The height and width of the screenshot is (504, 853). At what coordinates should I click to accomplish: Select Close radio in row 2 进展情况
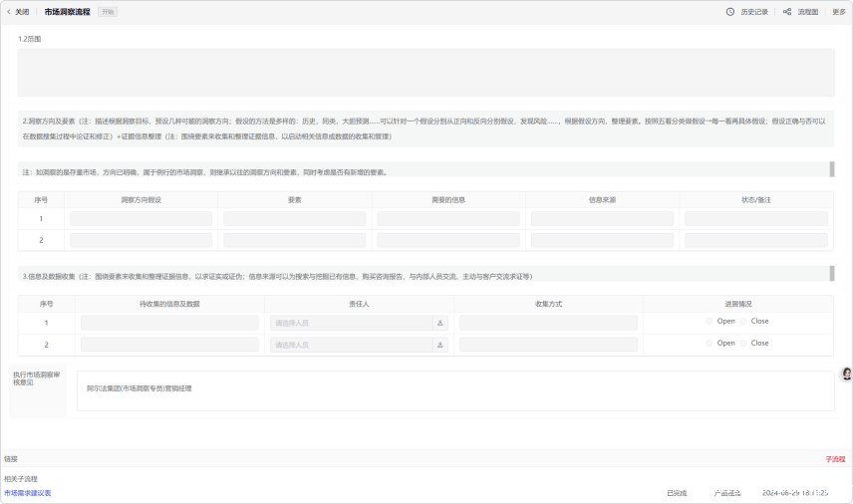[x=744, y=343]
